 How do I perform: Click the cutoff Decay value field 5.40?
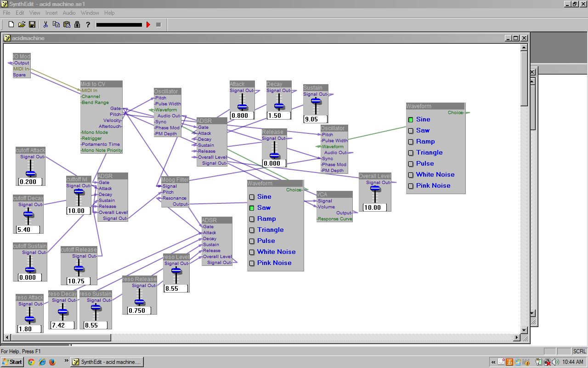point(28,230)
